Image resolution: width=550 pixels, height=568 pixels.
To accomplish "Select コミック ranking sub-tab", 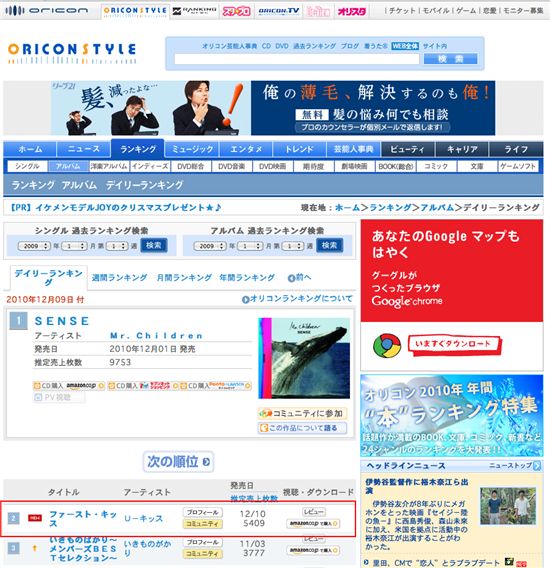I will pyautogui.click(x=436, y=166).
